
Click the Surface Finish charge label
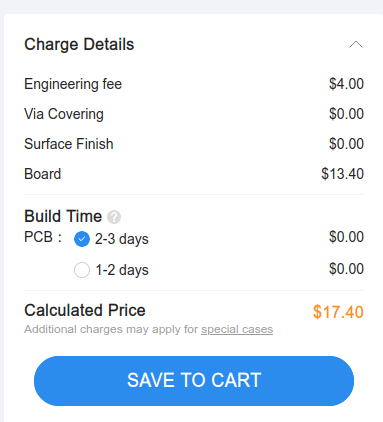(x=69, y=144)
